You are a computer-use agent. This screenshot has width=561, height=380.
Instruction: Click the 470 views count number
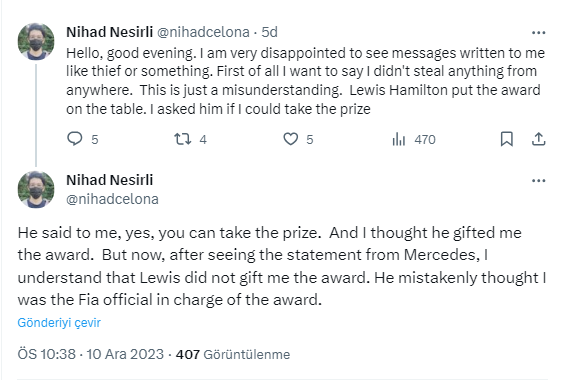pyautogui.click(x=425, y=139)
